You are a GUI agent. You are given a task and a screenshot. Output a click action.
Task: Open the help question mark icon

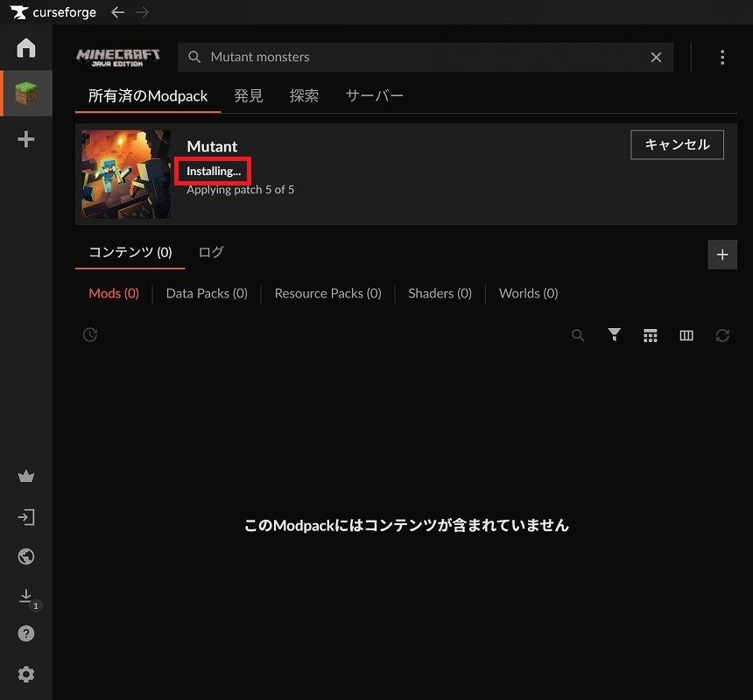pos(26,633)
